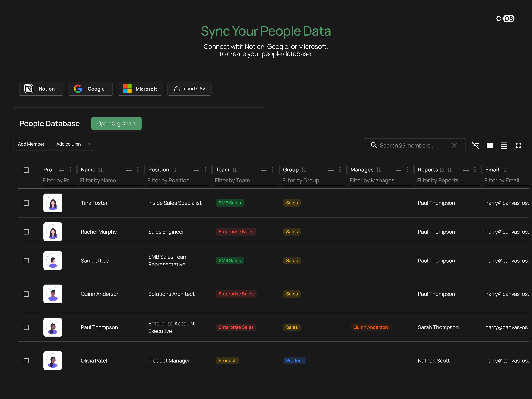Sort by Manages column arrows
The height and width of the screenshot is (399, 532).
coord(379,170)
